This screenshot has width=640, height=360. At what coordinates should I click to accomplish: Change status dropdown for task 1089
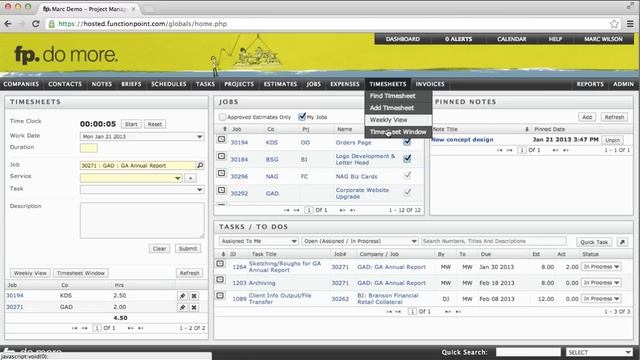[601, 299]
